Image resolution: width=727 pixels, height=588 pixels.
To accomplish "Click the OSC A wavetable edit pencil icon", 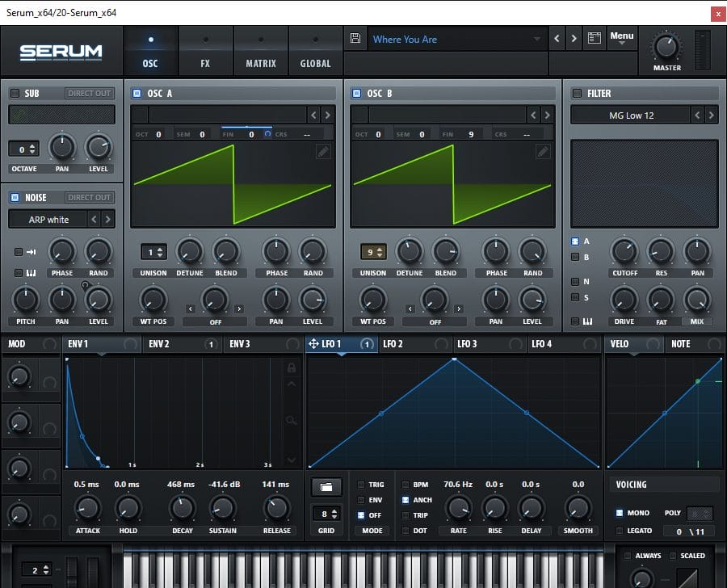I will pyautogui.click(x=323, y=151).
